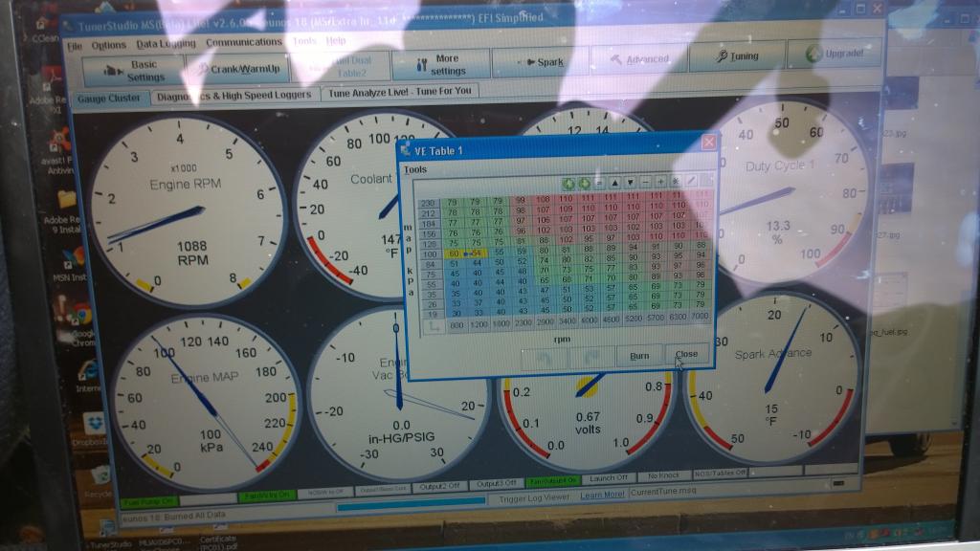This screenshot has width=980, height=551.
Task: Click first green arrow icon in VE toolbar
Action: [x=568, y=184]
